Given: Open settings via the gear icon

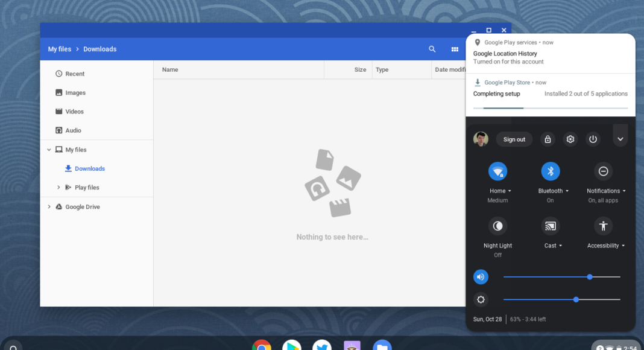Looking at the screenshot, I should (x=570, y=139).
